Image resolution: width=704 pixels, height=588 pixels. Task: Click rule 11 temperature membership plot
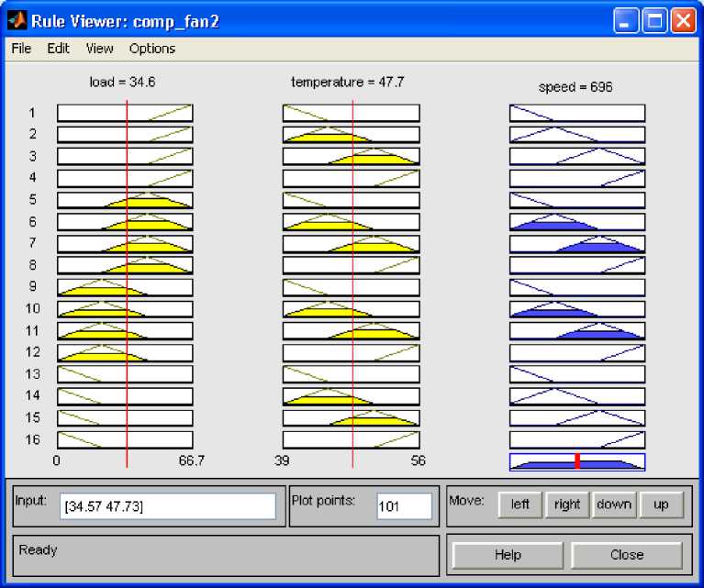point(351,331)
